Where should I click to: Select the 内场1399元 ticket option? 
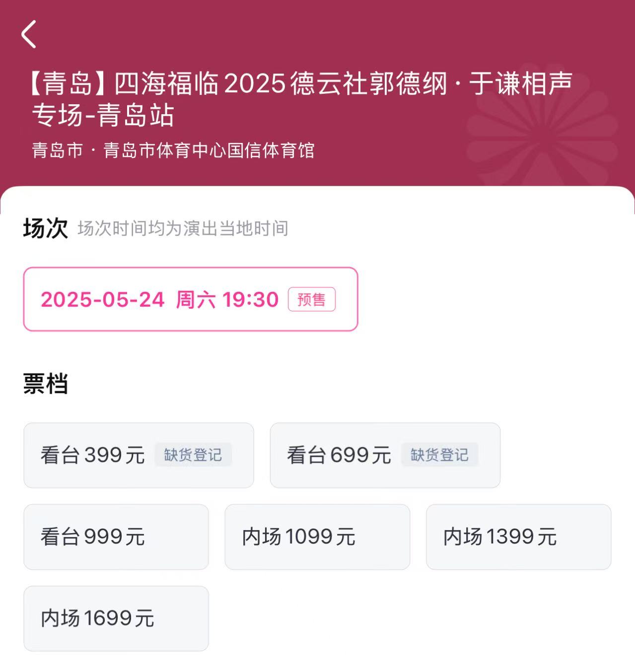[518, 537]
